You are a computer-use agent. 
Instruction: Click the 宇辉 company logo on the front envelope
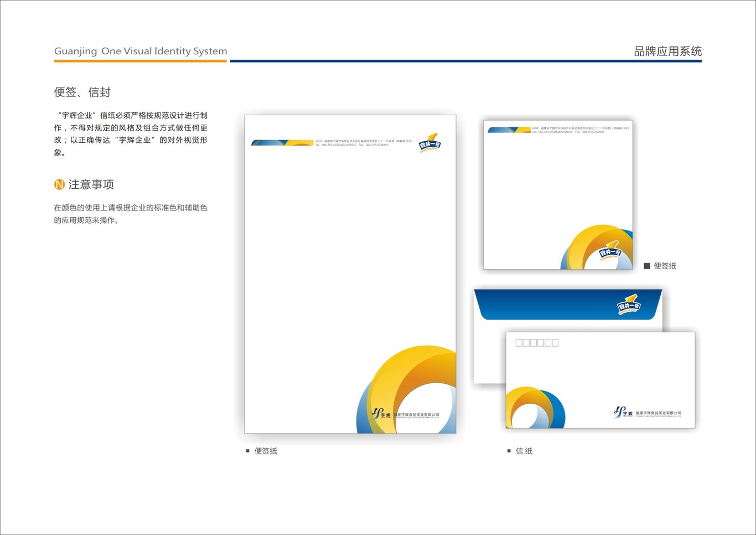pos(648,412)
